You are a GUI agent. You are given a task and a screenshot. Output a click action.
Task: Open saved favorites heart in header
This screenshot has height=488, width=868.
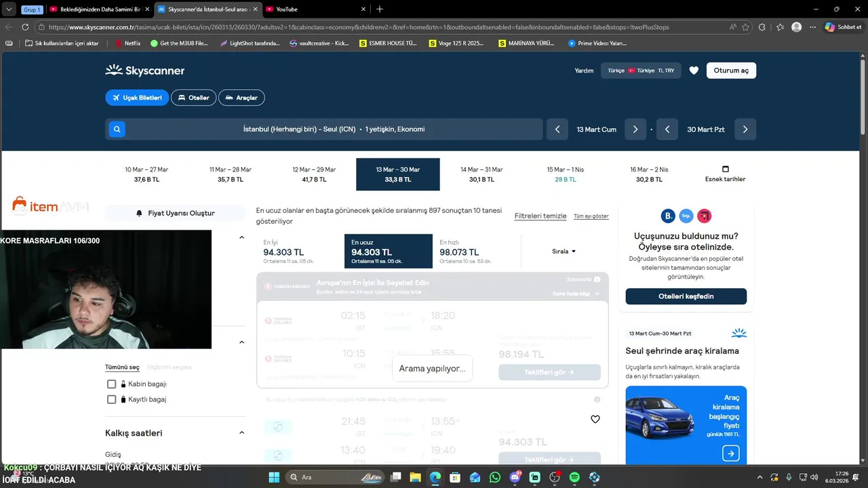(694, 70)
